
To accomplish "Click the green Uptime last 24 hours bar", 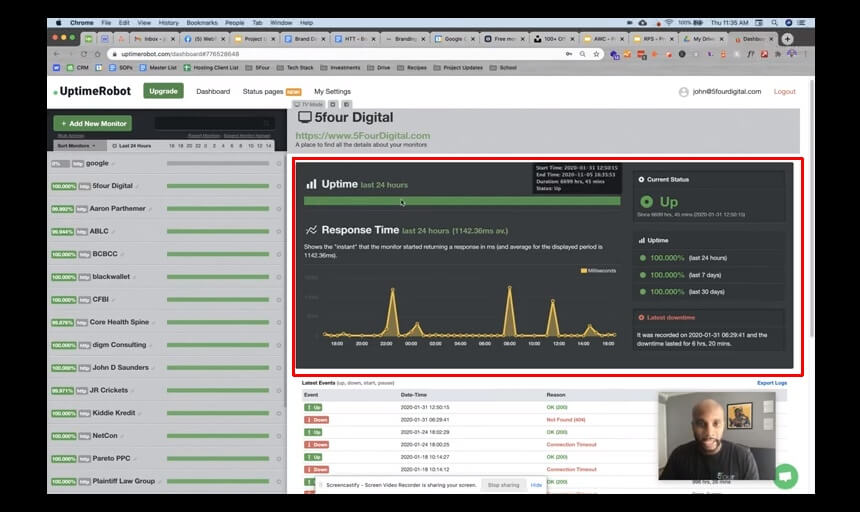I will coord(462,201).
